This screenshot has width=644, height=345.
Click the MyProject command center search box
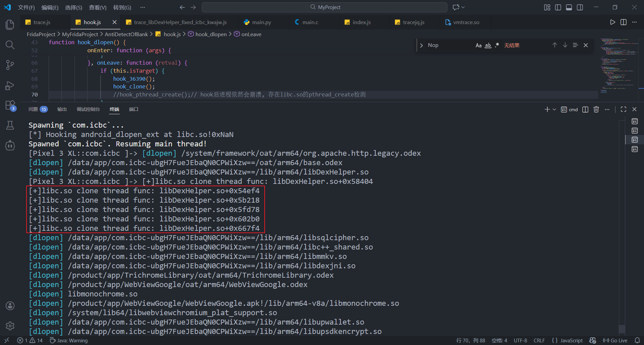click(325, 7)
